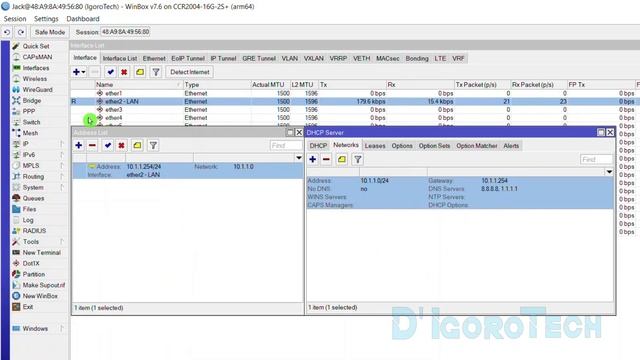Click Find field in DHCP Server

596,160
